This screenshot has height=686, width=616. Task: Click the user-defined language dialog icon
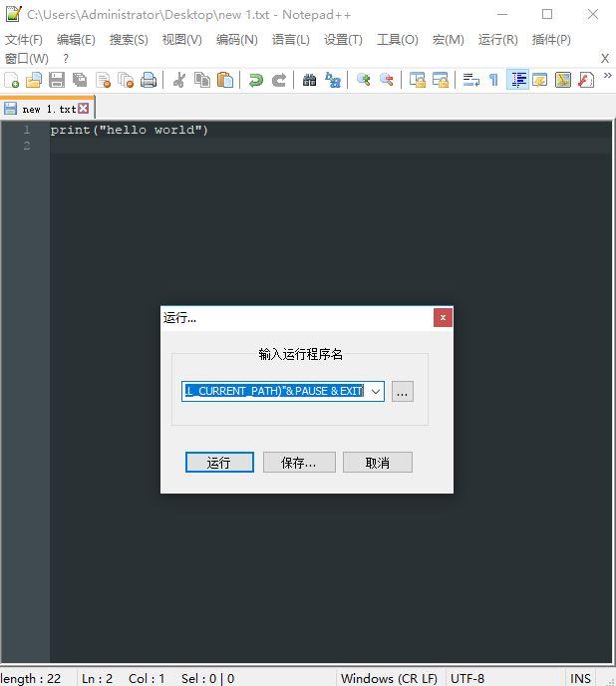[540, 80]
